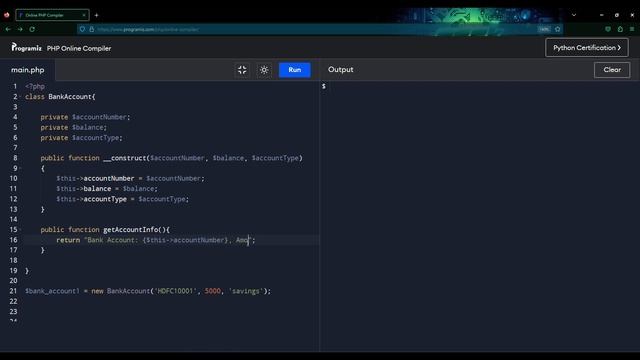Click the Programiz logo

tap(27, 48)
